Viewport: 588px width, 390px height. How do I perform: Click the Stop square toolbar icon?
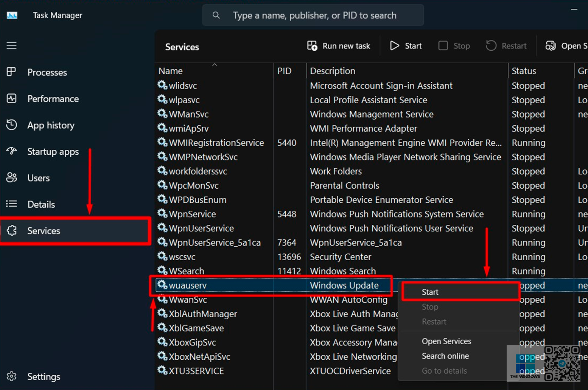pyautogui.click(x=443, y=46)
